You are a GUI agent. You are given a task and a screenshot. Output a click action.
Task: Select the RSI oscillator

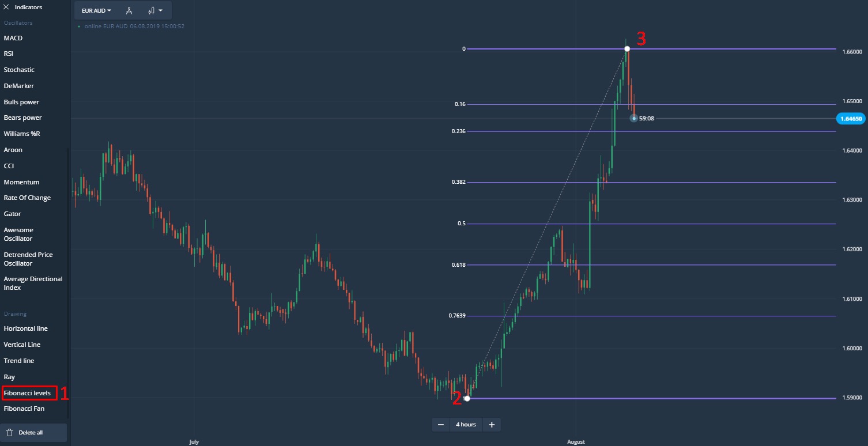pyautogui.click(x=9, y=54)
